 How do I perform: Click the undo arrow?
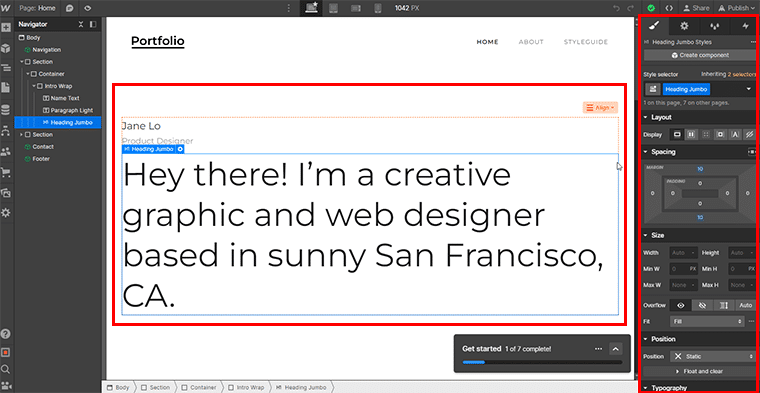pos(616,8)
